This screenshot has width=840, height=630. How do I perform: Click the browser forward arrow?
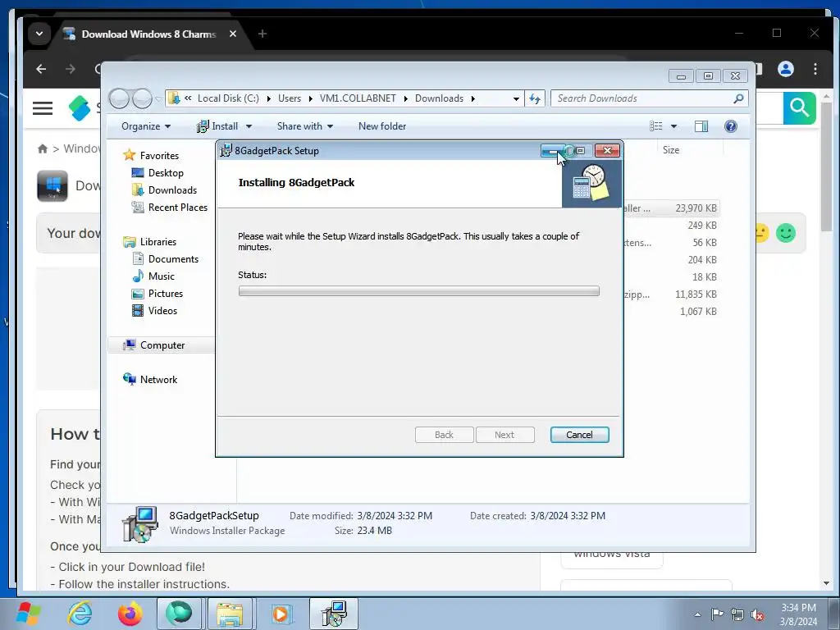(x=71, y=69)
